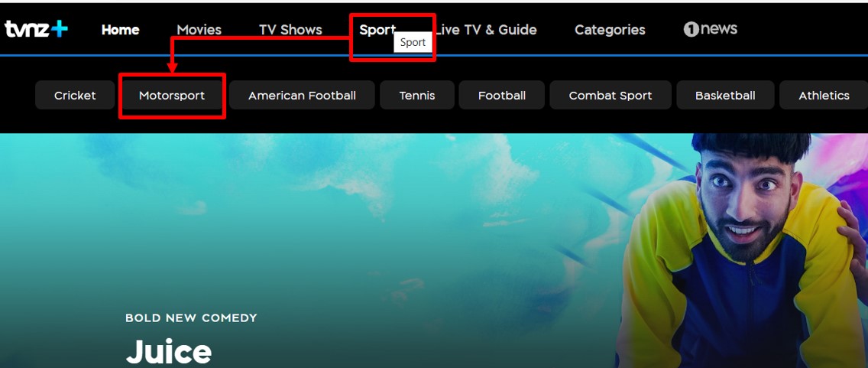Click the Juice show title
This screenshot has height=368, width=868.
pos(169,351)
